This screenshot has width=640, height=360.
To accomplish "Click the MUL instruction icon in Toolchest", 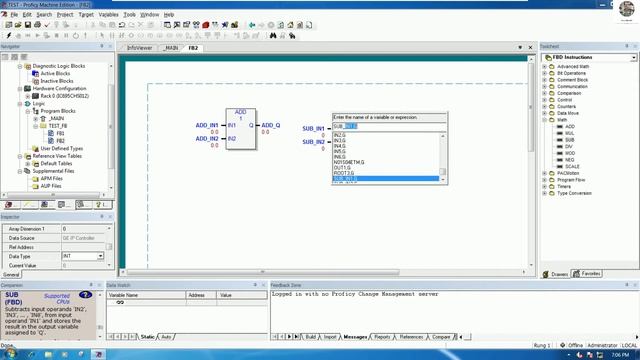I will point(560,133).
